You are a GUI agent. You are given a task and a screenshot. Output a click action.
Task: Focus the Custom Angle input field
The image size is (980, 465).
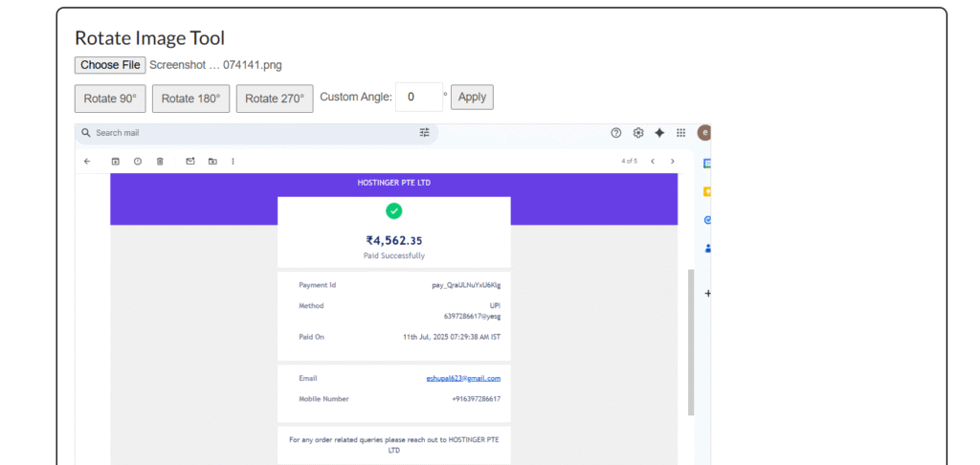(418, 97)
